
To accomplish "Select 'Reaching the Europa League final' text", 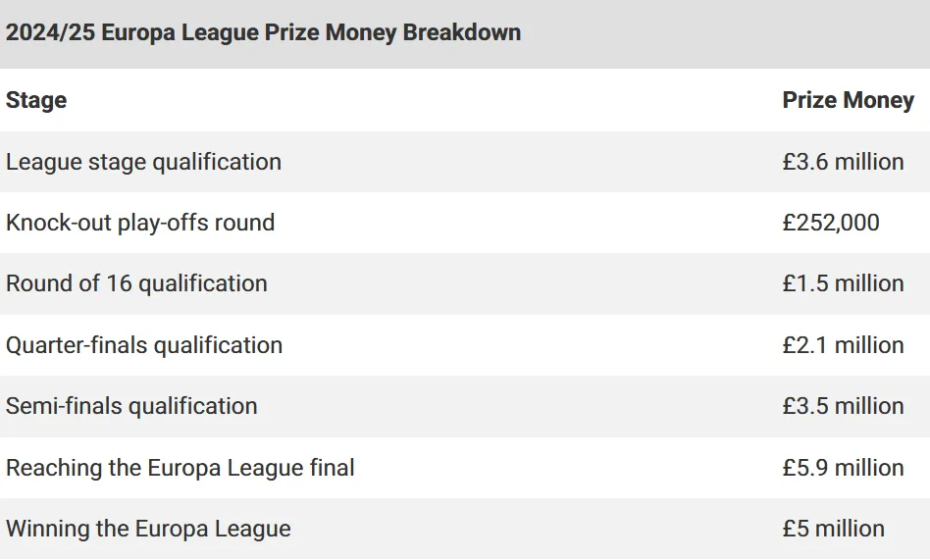I will coord(181,468).
